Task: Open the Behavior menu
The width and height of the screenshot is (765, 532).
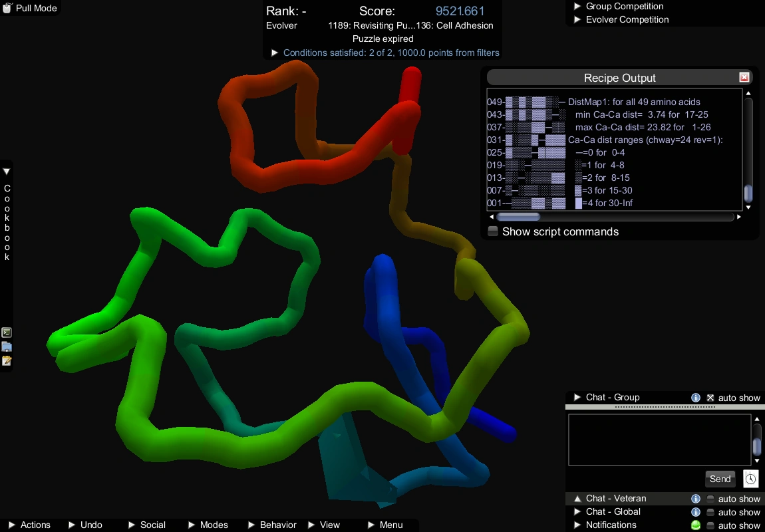Action: (271, 525)
